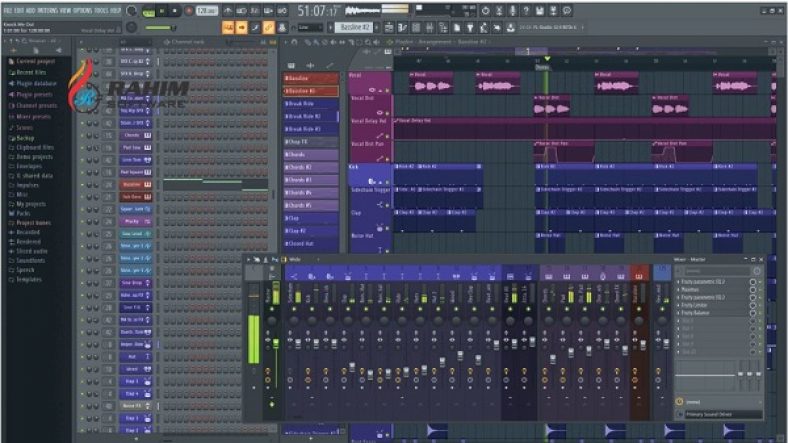Click the wait-for-input icon beside metronome
Screen dimensions: 788x443
click(x=242, y=11)
